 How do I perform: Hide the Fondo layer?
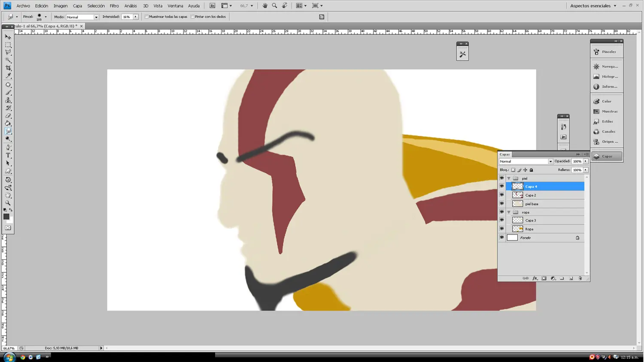point(501,237)
